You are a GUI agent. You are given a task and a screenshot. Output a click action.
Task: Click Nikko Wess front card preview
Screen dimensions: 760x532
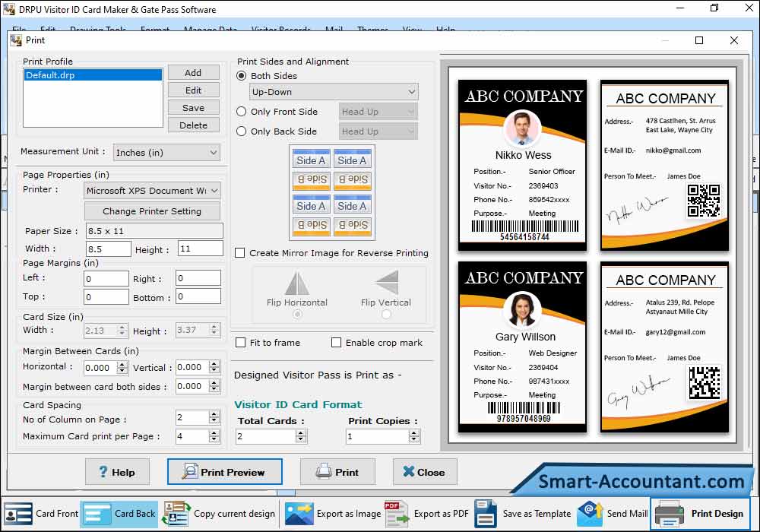(x=523, y=165)
